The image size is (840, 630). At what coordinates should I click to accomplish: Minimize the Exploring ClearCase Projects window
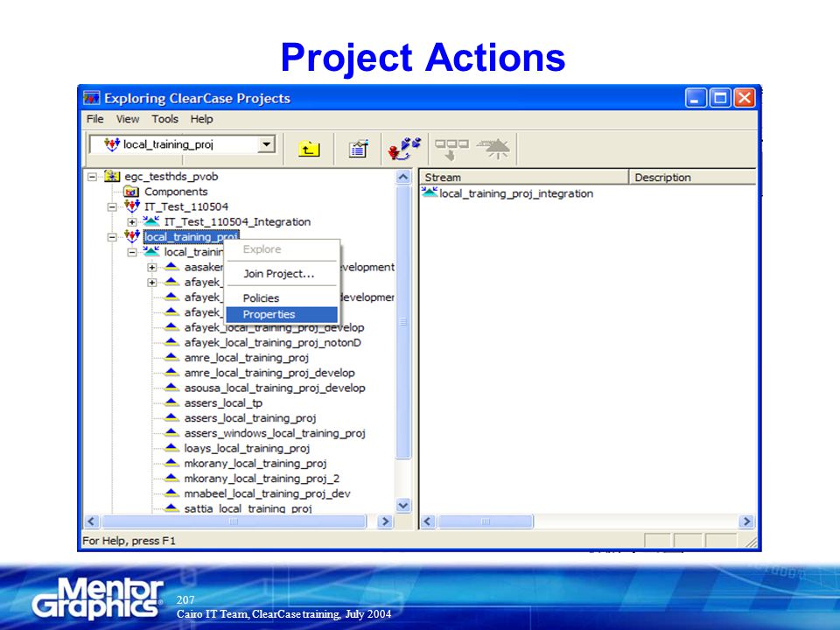click(696, 98)
